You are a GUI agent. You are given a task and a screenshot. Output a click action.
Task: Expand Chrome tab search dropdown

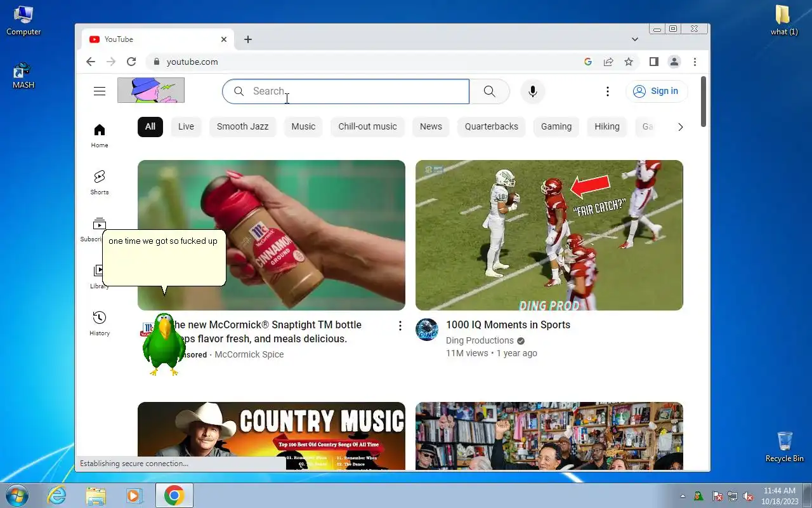coord(635,39)
